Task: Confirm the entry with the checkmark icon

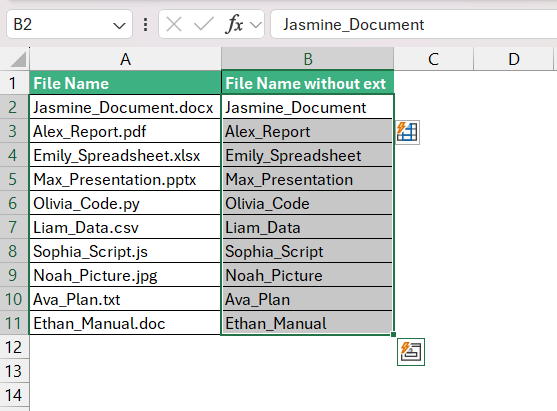Action: (204, 25)
